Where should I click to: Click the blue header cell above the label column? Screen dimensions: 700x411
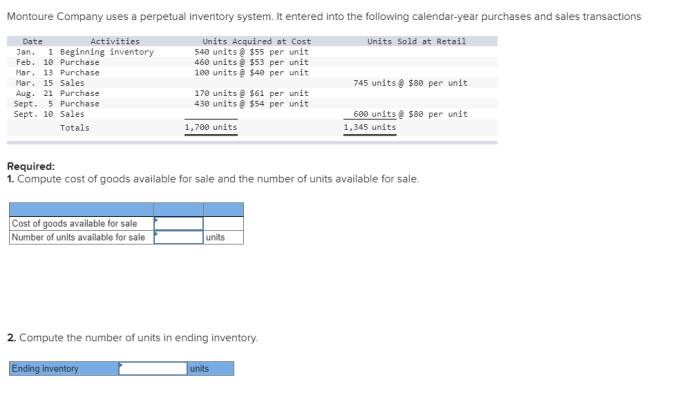pyautogui.click(x=82, y=209)
